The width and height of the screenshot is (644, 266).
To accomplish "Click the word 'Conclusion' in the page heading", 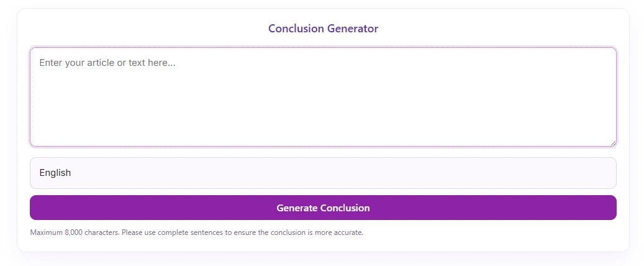I will point(296,29).
